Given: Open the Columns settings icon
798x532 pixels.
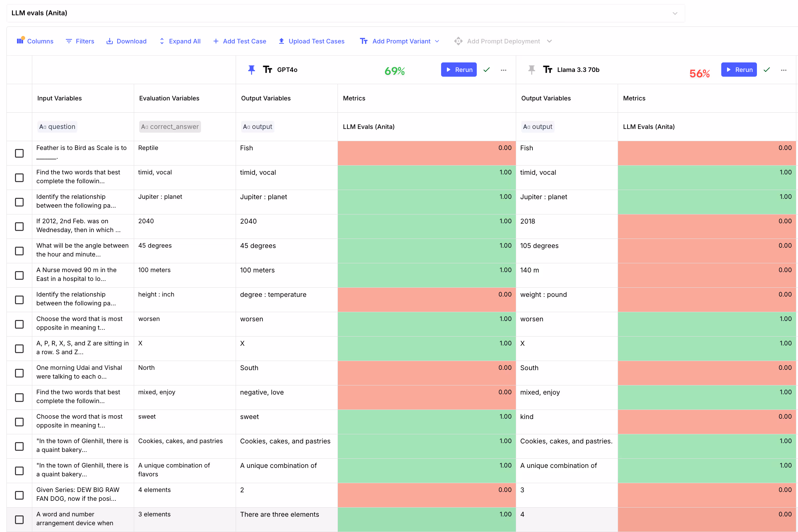Looking at the screenshot, I should point(20,41).
